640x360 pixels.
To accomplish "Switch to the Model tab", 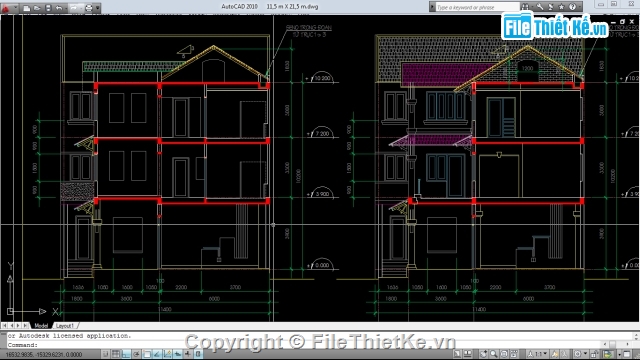I will pos(41,326).
